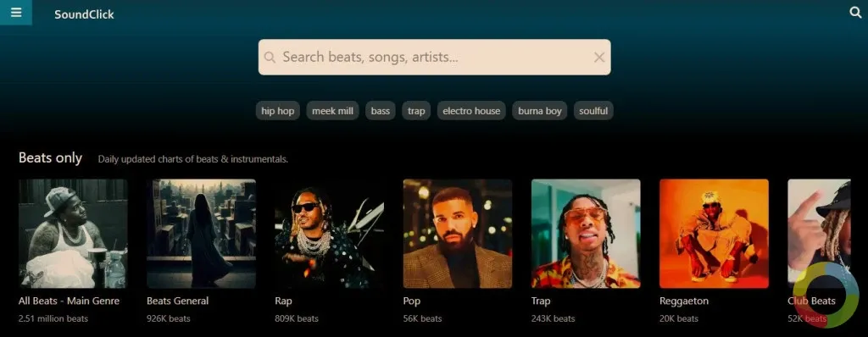This screenshot has width=868, height=337.
Task: Click the All Beats - Main Genre title
Action: coord(70,301)
